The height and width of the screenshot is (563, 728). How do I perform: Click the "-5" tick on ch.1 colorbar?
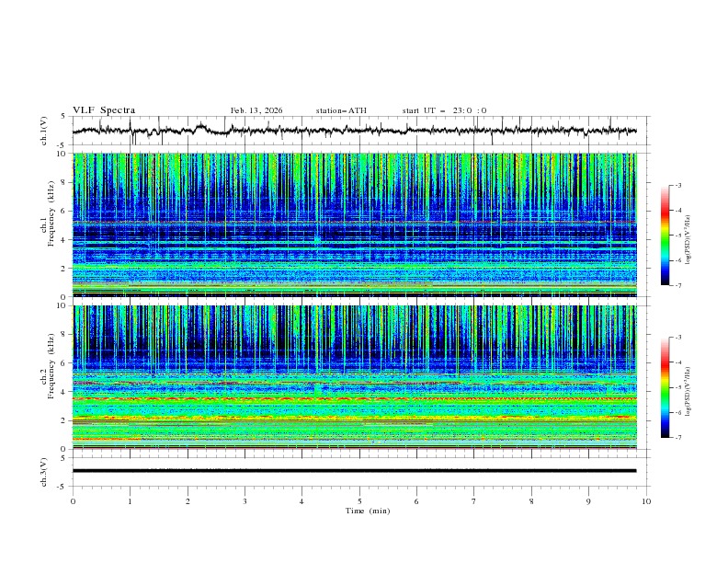pyautogui.click(x=678, y=236)
